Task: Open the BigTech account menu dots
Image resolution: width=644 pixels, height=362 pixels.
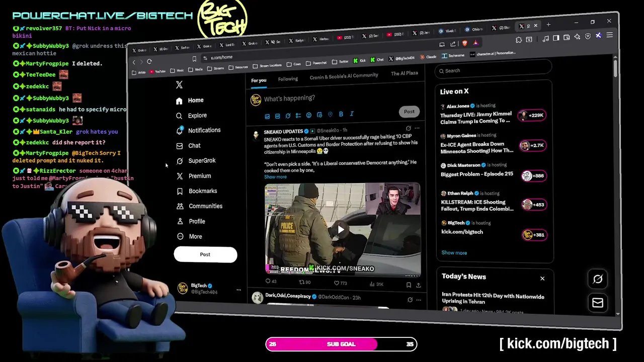Action: pyautogui.click(x=238, y=290)
